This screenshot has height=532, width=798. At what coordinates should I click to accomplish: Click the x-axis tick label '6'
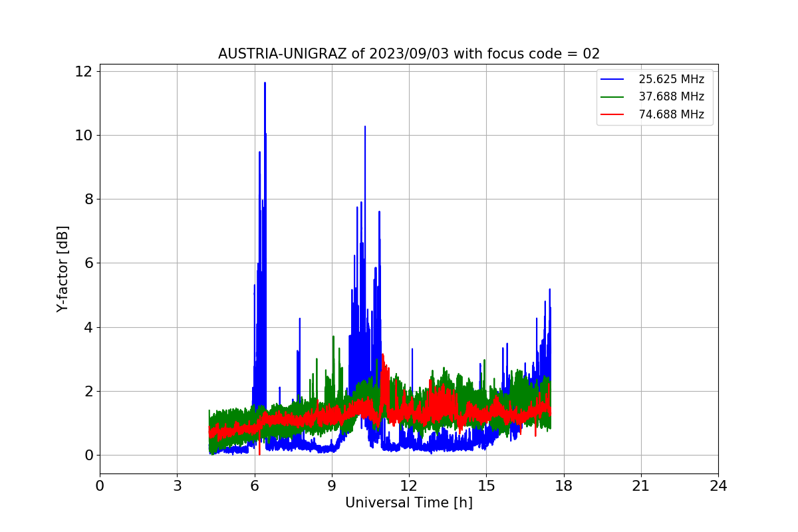[254, 486]
